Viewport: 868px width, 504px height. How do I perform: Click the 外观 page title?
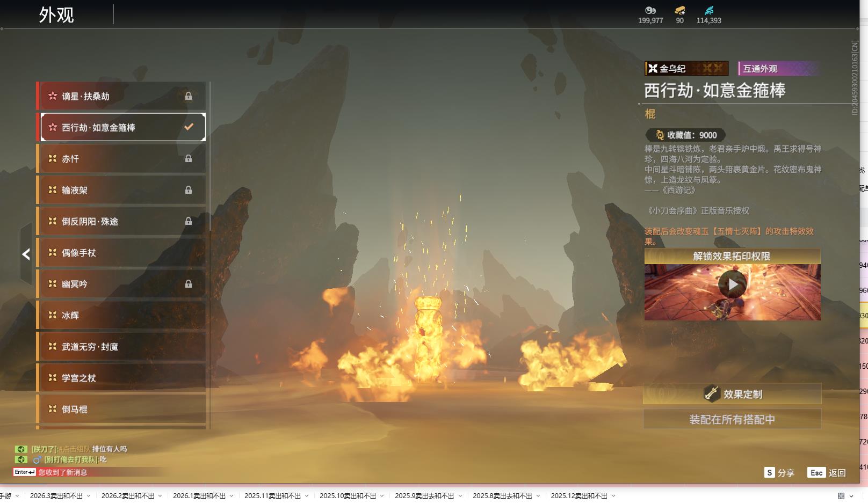point(56,14)
